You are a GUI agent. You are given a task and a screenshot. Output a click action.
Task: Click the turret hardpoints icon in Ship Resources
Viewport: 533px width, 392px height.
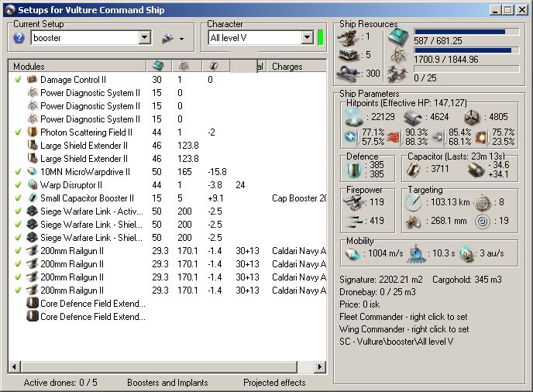(347, 37)
